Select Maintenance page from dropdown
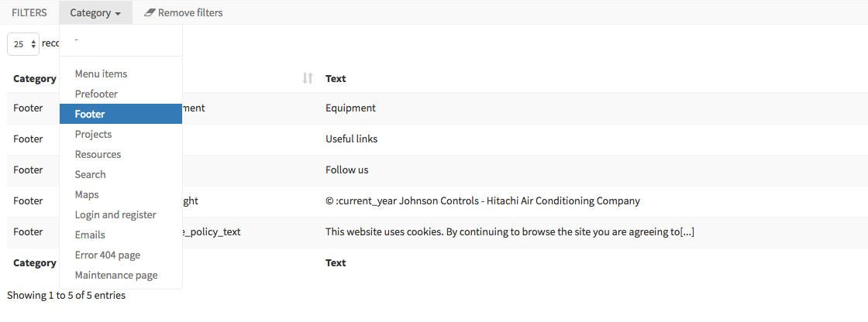This screenshot has height=322, width=868. point(116,275)
